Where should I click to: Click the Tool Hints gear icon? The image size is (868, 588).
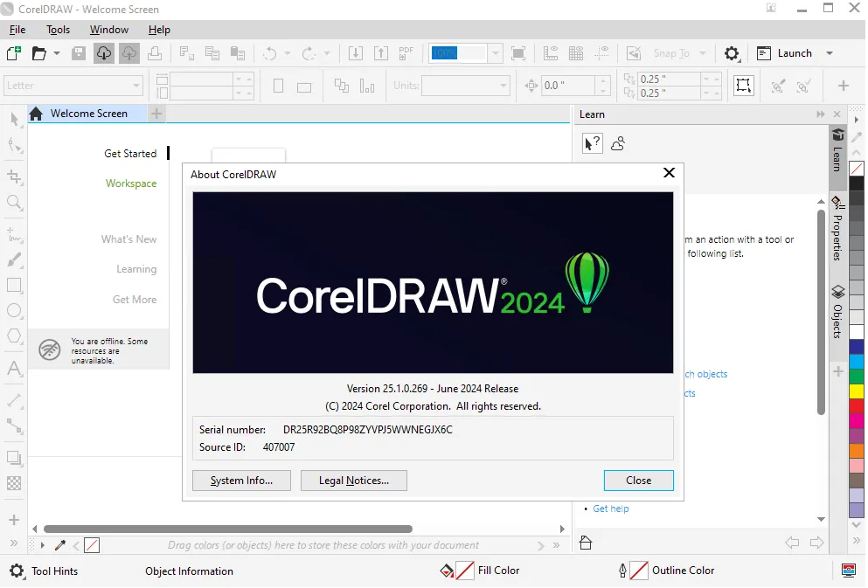[x=17, y=571]
